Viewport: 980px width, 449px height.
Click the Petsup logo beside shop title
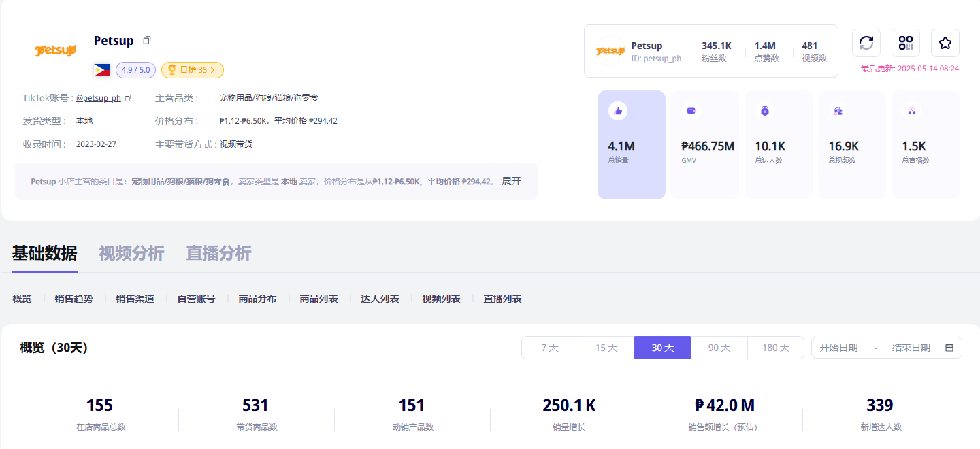click(55, 50)
